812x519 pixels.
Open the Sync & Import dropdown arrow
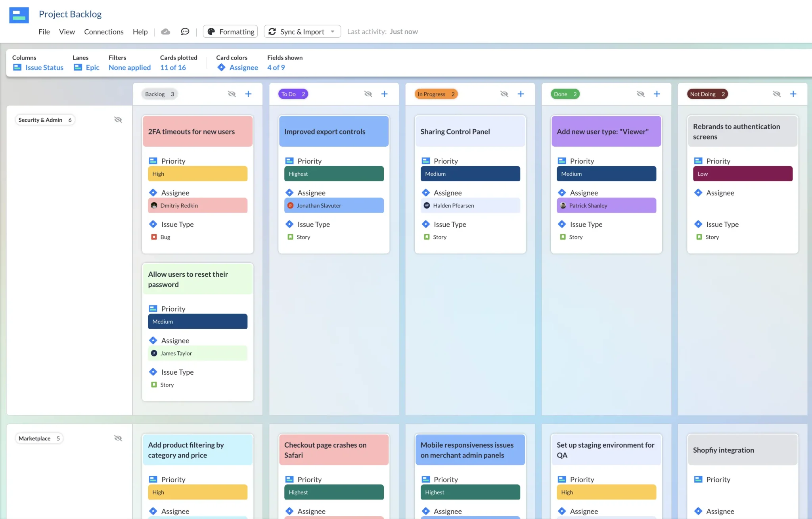[x=333, y=32]
